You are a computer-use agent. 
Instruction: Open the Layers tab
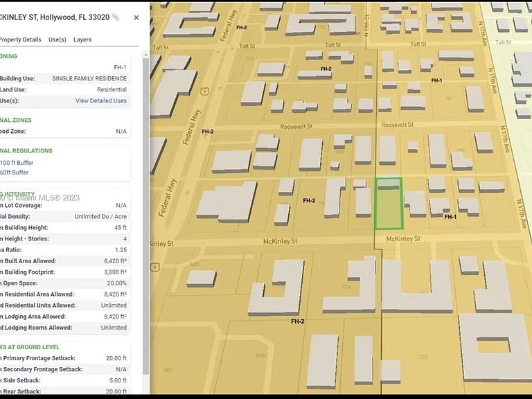(x=82, y=39)
